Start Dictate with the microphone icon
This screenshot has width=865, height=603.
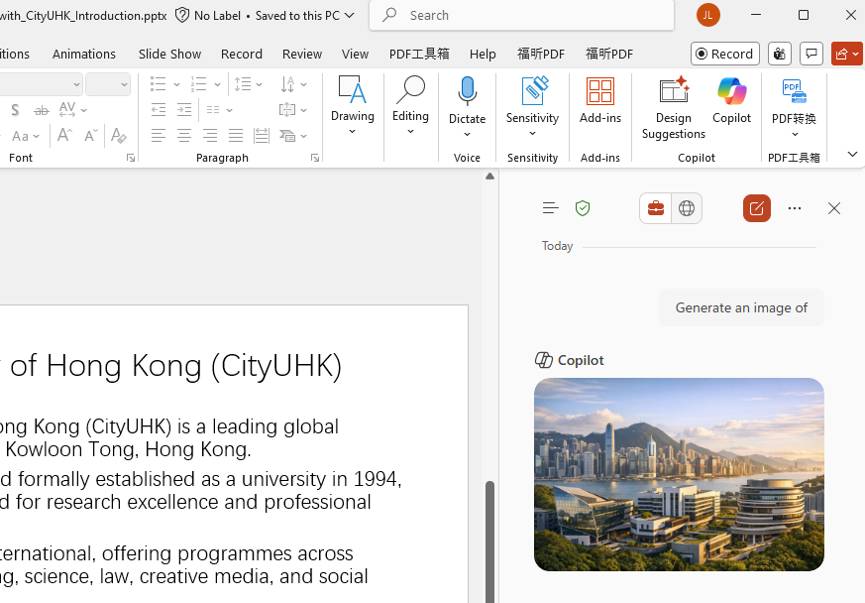467,92
